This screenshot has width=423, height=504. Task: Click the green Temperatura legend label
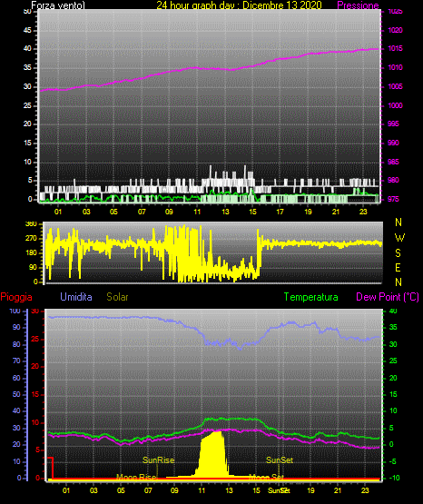tap(310, 297)
